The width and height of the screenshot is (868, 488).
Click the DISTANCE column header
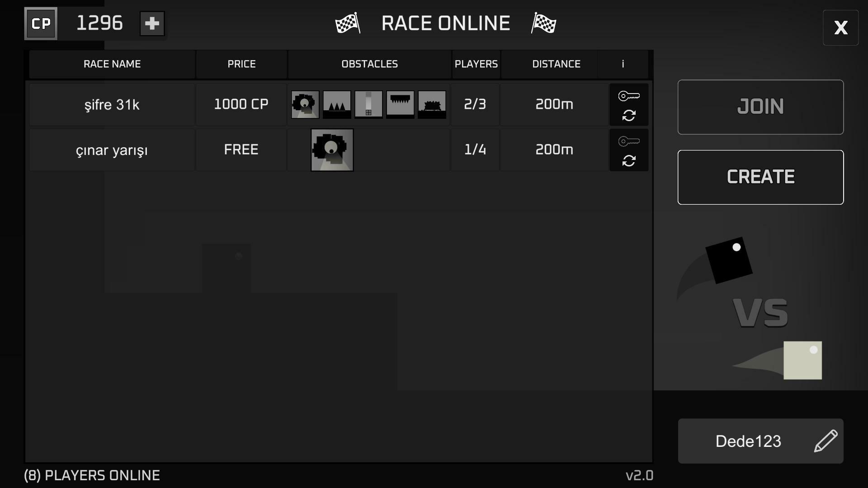coord(556,64)
